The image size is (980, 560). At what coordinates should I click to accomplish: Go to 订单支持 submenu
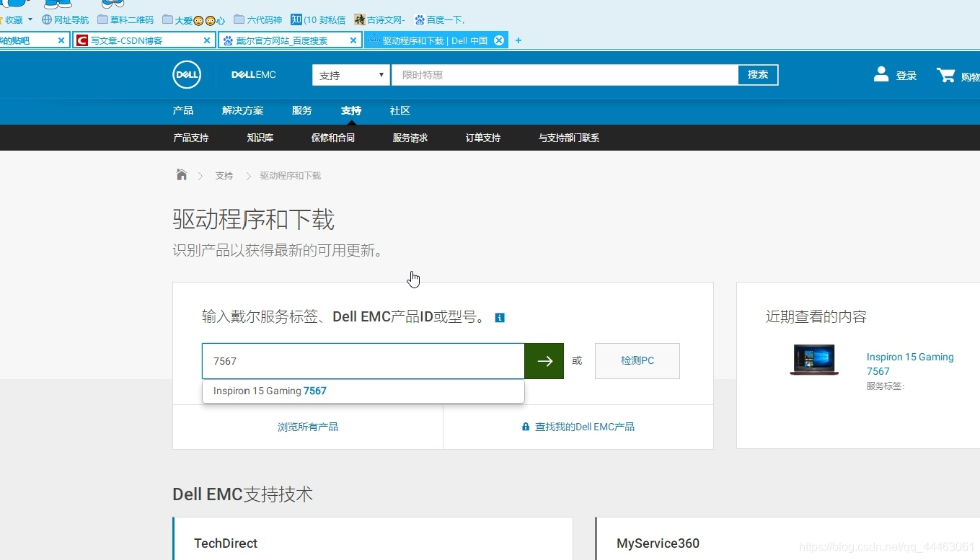(x=483, y=138)
